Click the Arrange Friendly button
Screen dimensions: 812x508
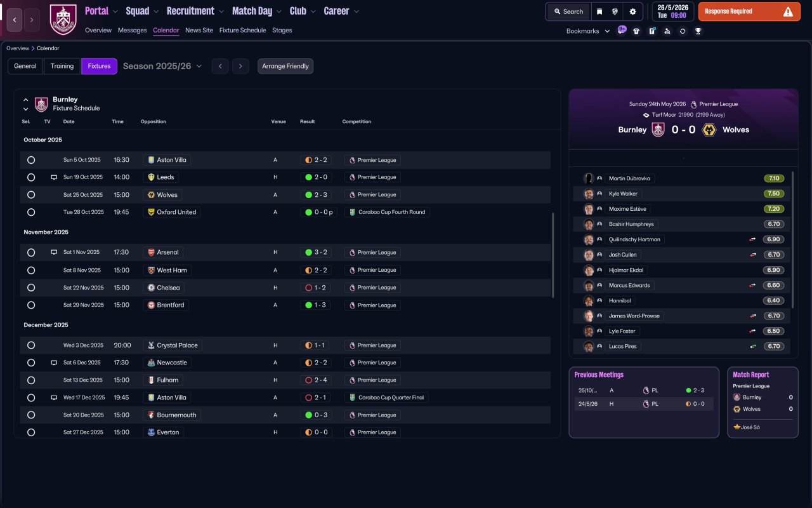(x=285, y=66)
